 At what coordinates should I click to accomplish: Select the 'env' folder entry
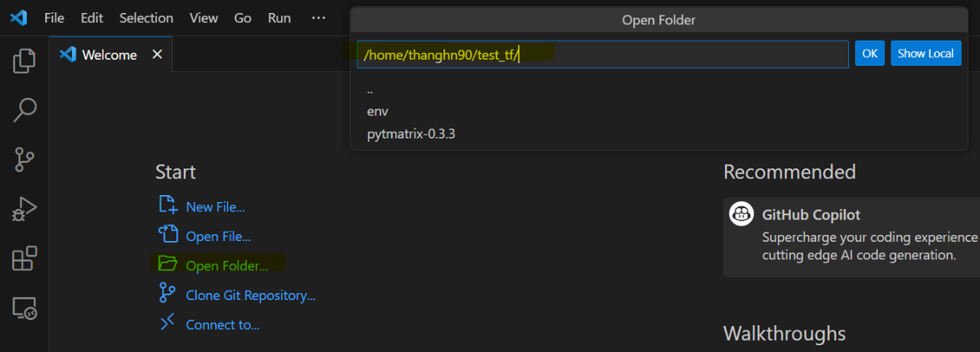(658, 112)
